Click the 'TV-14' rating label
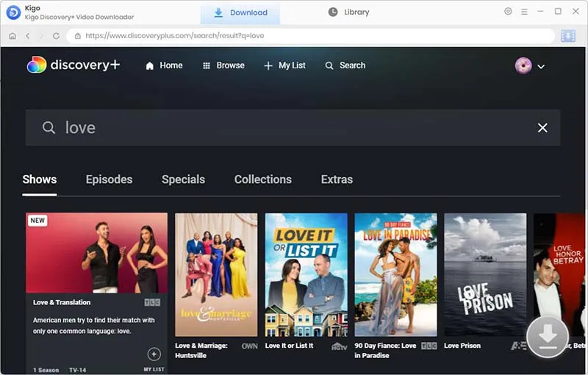588x375 pixels. point(78,370)
